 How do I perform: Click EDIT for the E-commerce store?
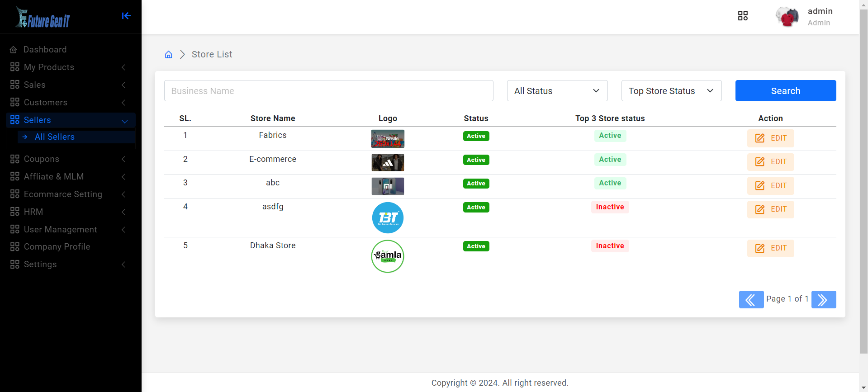click(x=770, y=162)
